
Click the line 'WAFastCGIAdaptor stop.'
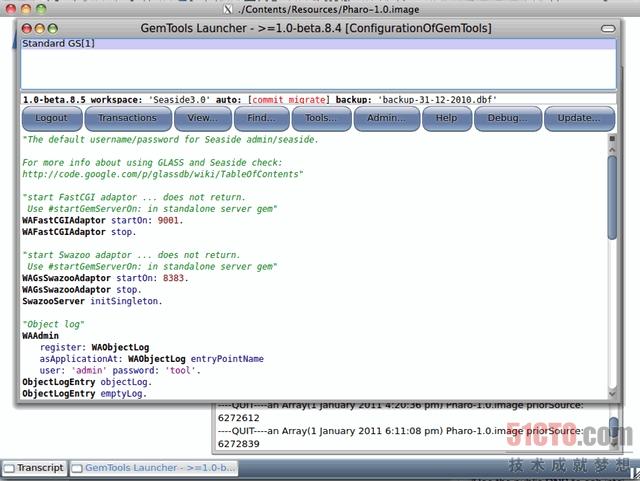click(79, 232)
